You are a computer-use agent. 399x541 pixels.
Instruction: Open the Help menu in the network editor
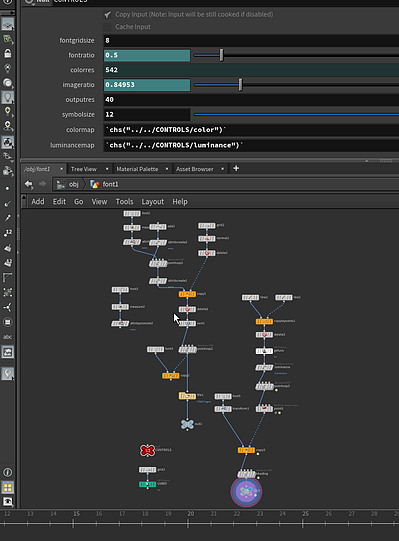tap(180, 201)
